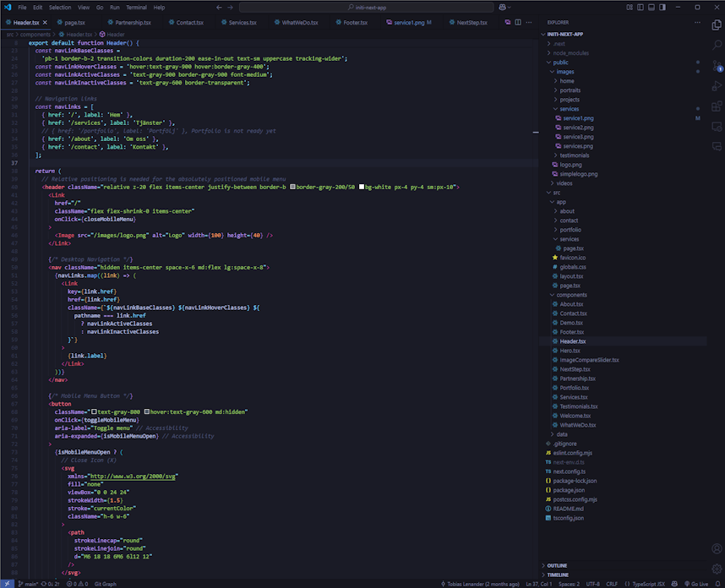
Task: Open package.json in Explorer
Action: 624,490
